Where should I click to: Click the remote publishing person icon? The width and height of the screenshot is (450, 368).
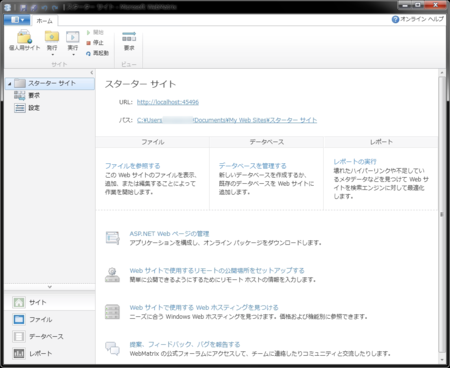pyautogui.click(x=112, y=275)
